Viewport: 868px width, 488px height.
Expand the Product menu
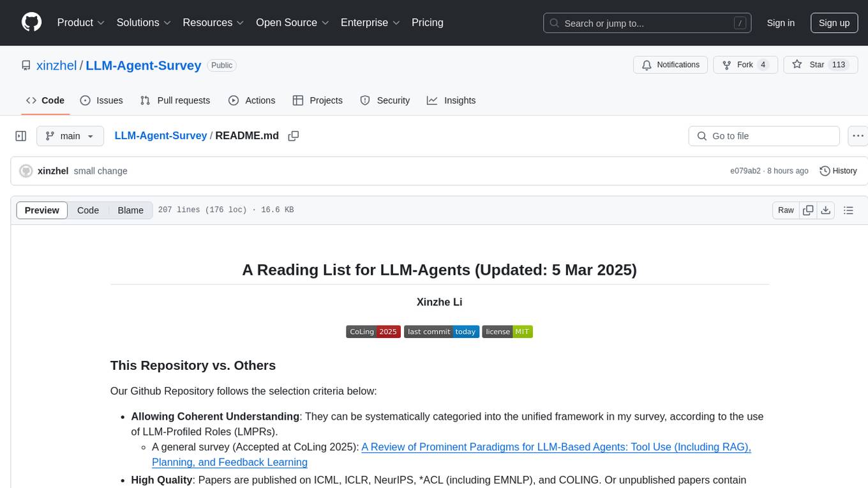(81, 22)
